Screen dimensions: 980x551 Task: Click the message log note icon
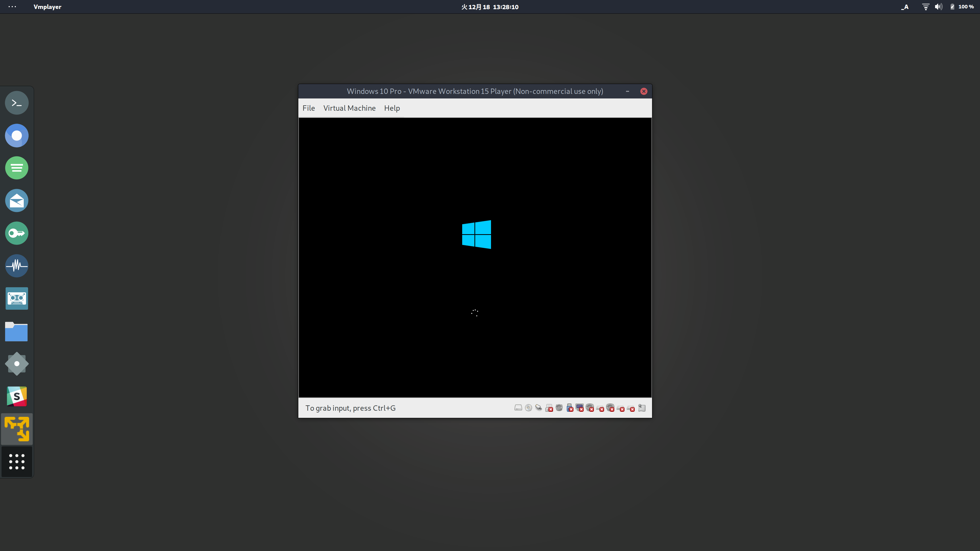[642, 408]
